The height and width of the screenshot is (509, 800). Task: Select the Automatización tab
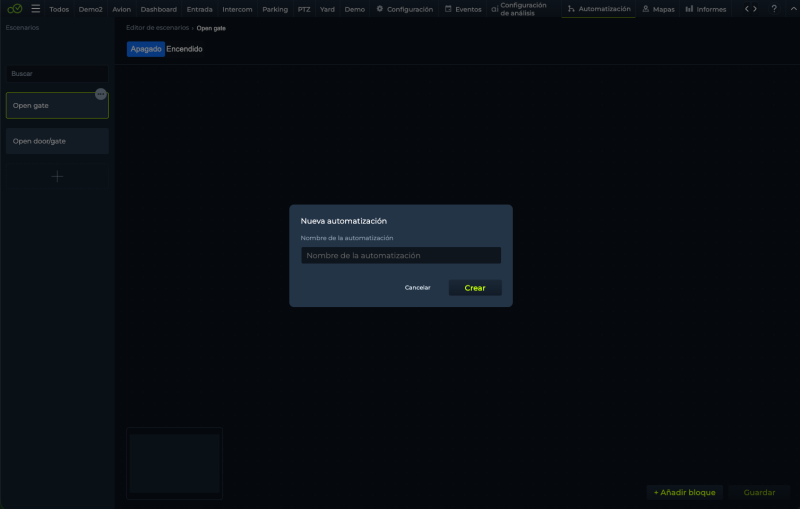pos(599,9)
